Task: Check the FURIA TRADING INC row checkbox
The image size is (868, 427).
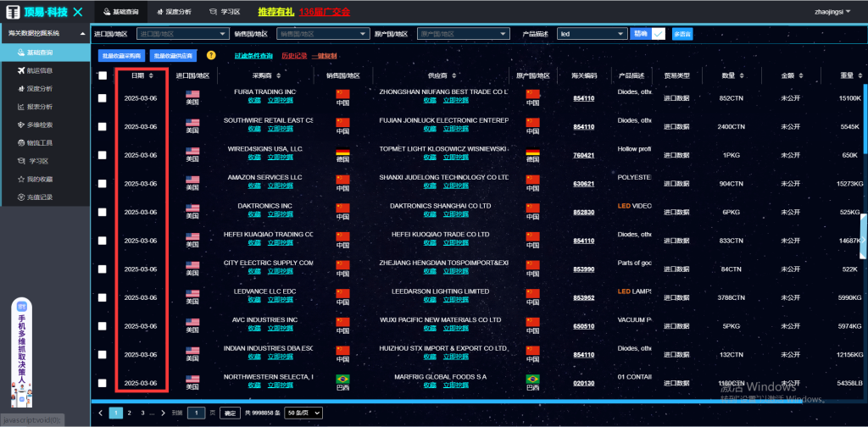Action: (103, 98)
